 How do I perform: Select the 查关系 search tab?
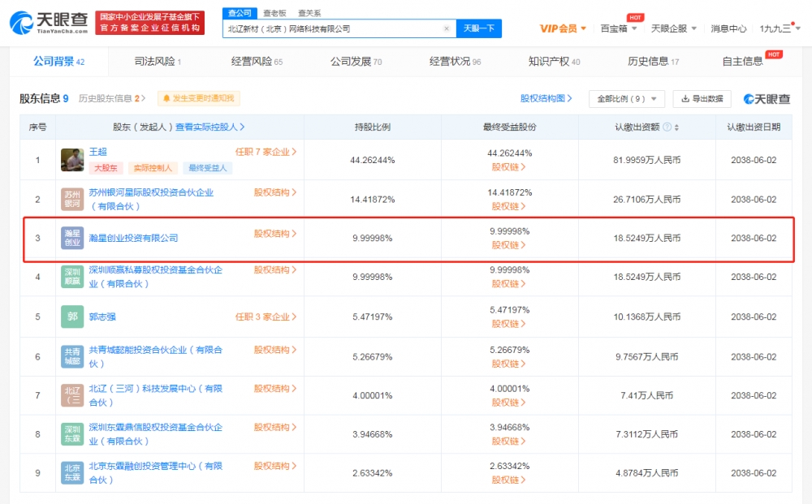click(x=309, y=13)
